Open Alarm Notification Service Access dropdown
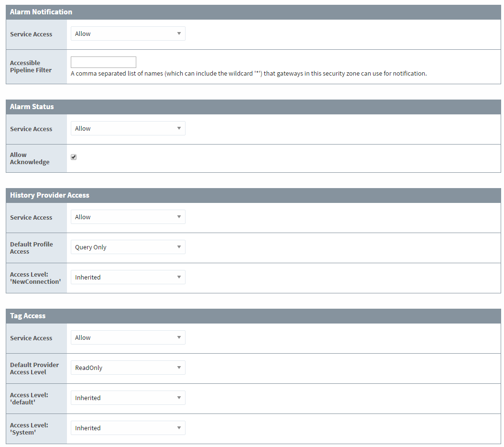 [128, 34]
